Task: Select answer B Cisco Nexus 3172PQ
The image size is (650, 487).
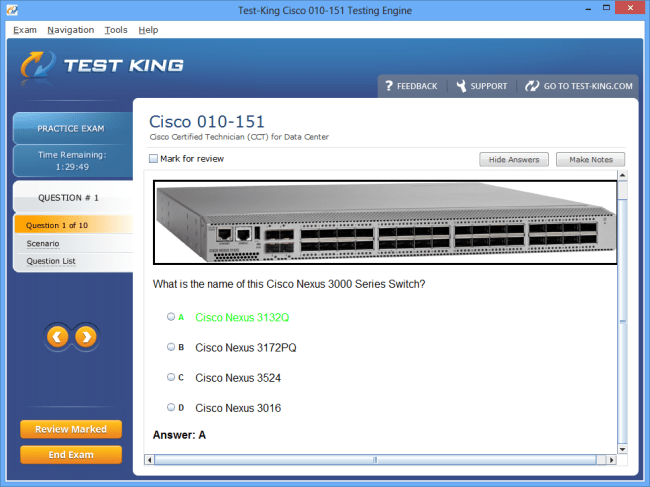Action: point(171,347)
